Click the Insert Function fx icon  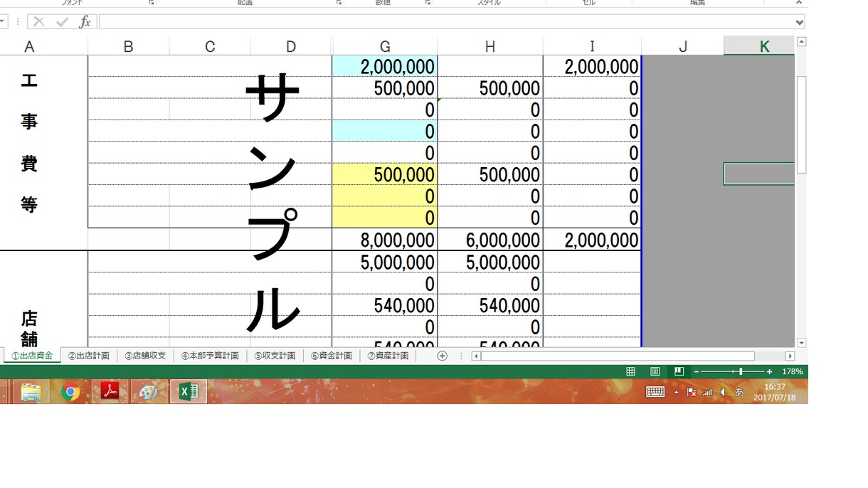click(x=85, y=22)
